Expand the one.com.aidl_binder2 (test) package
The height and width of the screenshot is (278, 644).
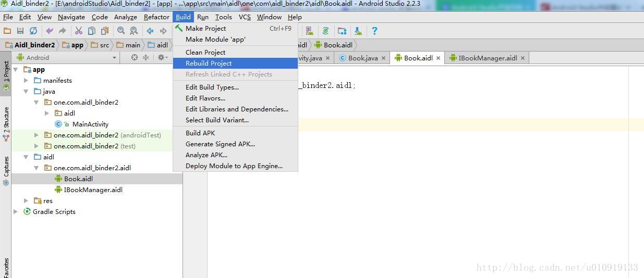37,146
